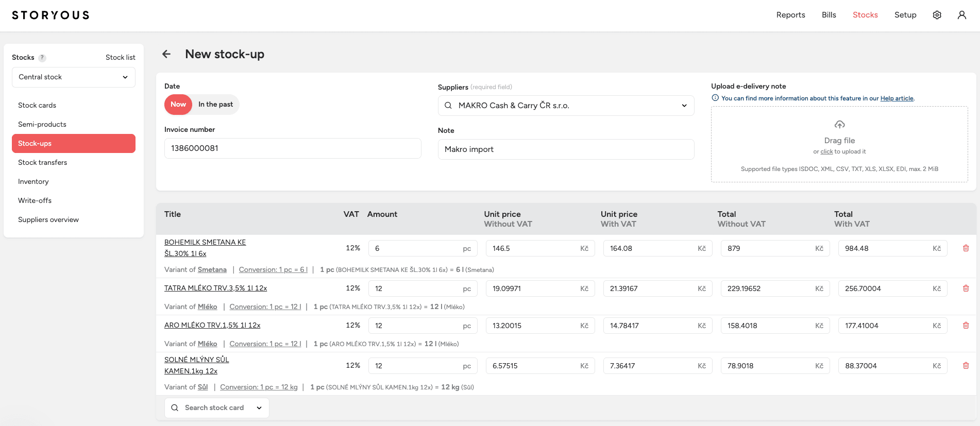Delete the TATRA MLÉKO row
Screen dimensions: 980x426
point(966,288)
